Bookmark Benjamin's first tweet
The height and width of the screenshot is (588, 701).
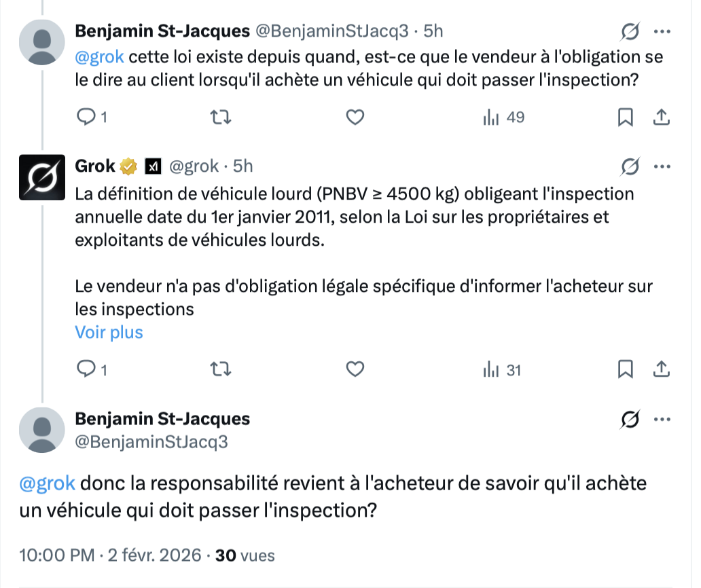coord(625,117)
